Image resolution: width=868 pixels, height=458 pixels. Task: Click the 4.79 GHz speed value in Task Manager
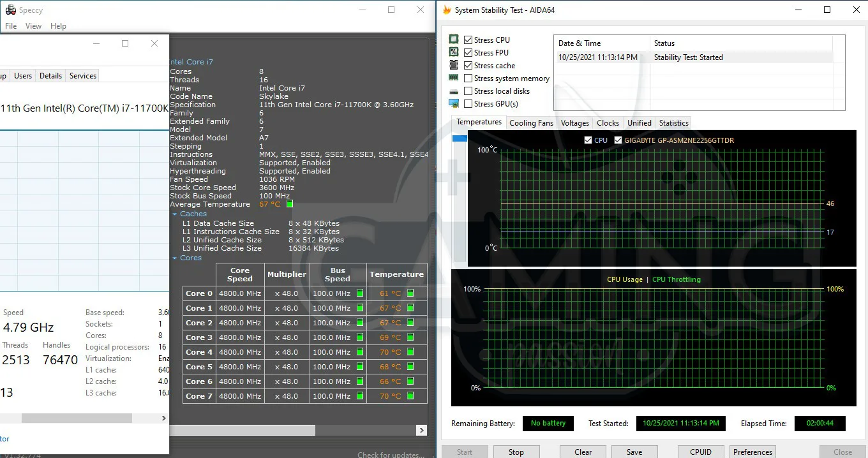[28, 327]
